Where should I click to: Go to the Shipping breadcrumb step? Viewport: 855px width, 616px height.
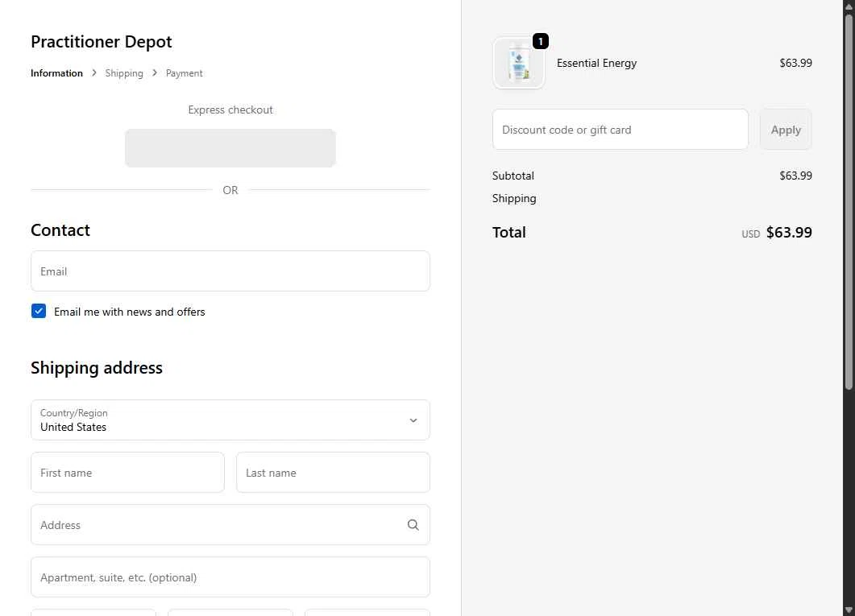pos(124,73)
